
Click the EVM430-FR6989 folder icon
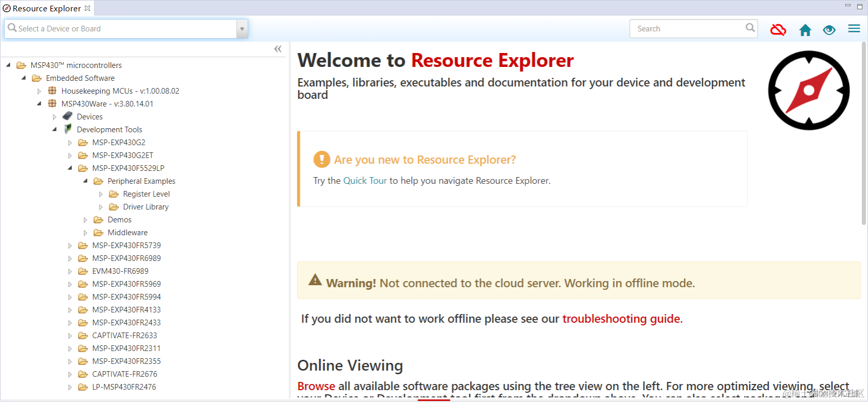(x=83, y=271)
